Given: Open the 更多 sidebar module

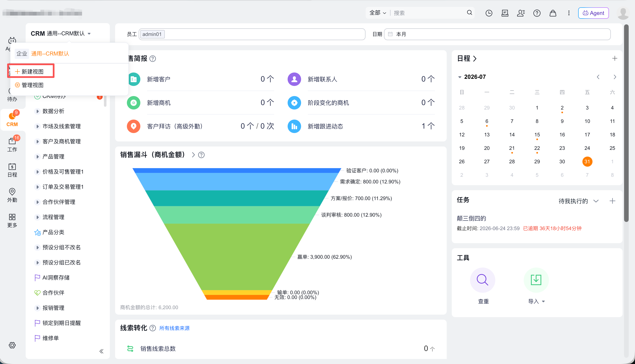Looking at the screenshot, I should tap(12, 220).
